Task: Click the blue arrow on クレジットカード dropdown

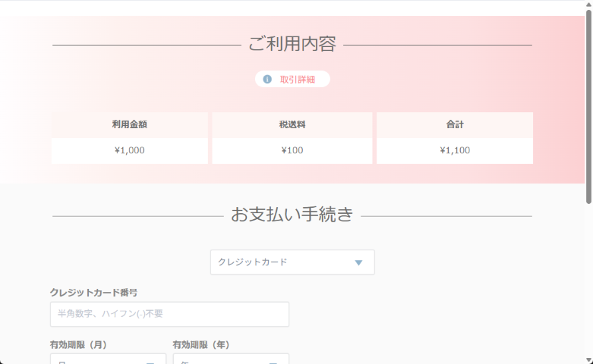Action: click(x=358, y=262)
